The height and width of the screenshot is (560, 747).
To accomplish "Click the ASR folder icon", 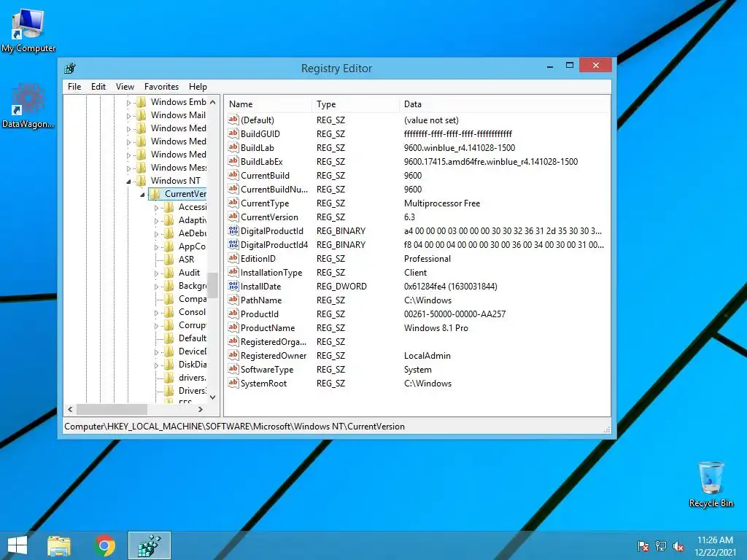I will (169, 259).
